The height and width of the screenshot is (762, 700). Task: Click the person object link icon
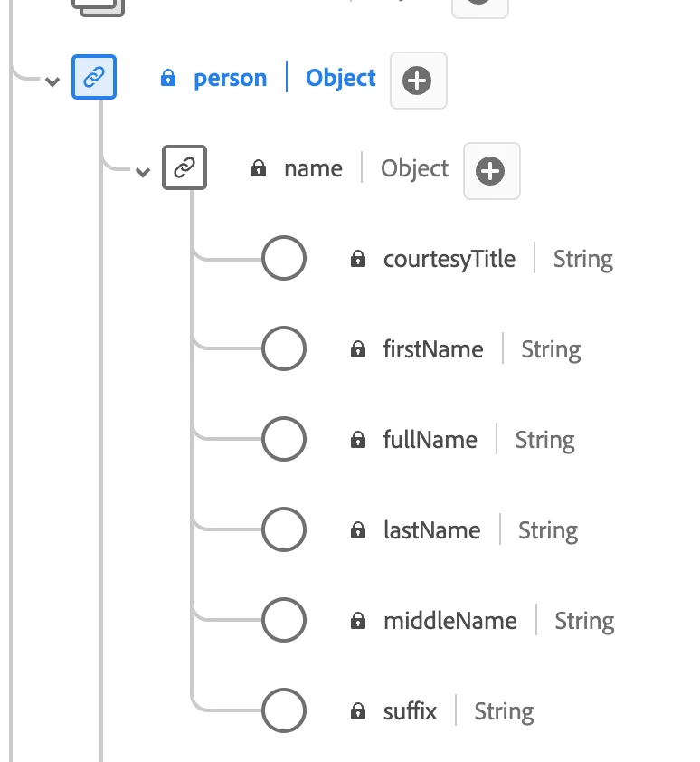(x=94, y=79)
